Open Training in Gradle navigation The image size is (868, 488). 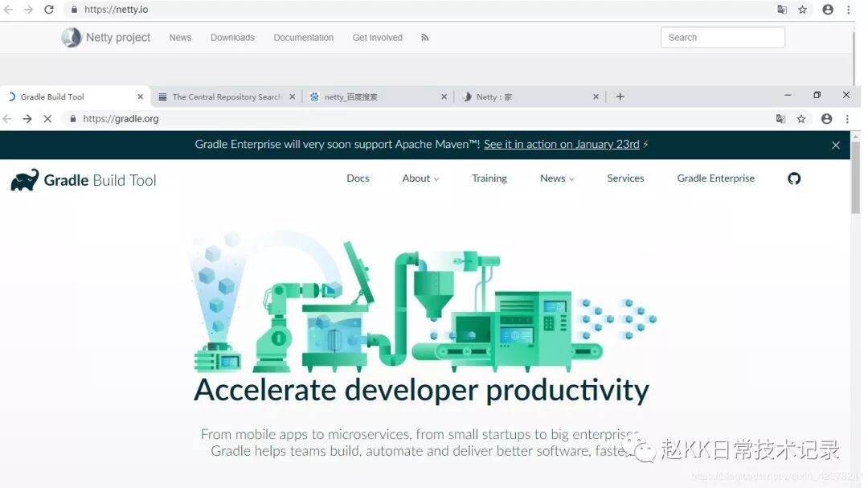489,178
